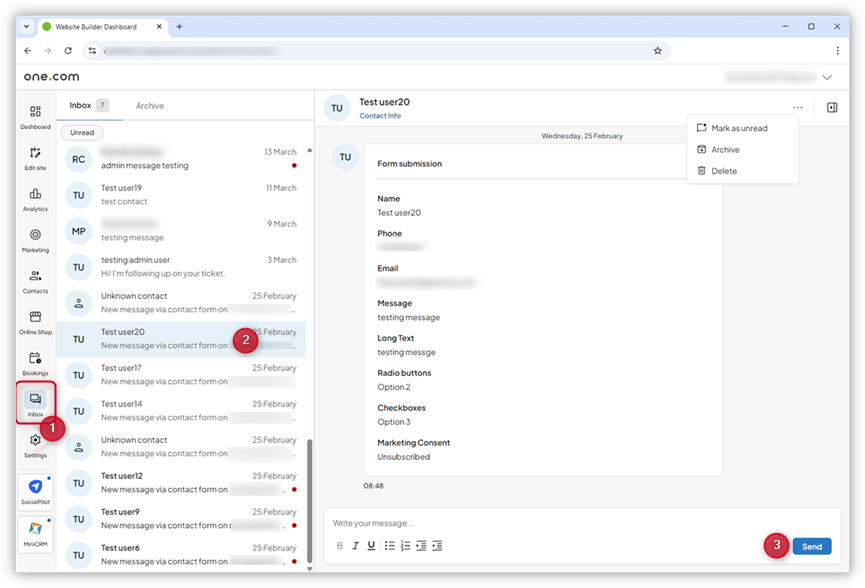The height and width of the screenshot is (588, 865).
Task: Click the Send button
Action: [x=811, y=546]
